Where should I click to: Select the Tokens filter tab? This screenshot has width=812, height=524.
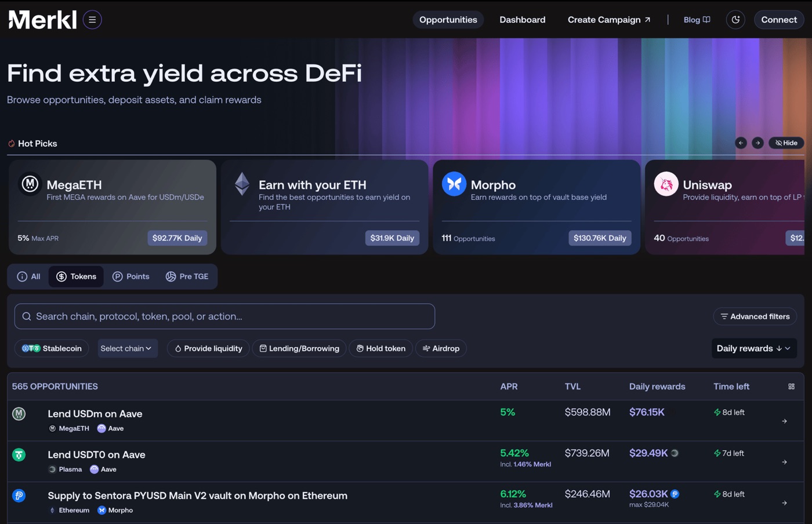[76, 276]
